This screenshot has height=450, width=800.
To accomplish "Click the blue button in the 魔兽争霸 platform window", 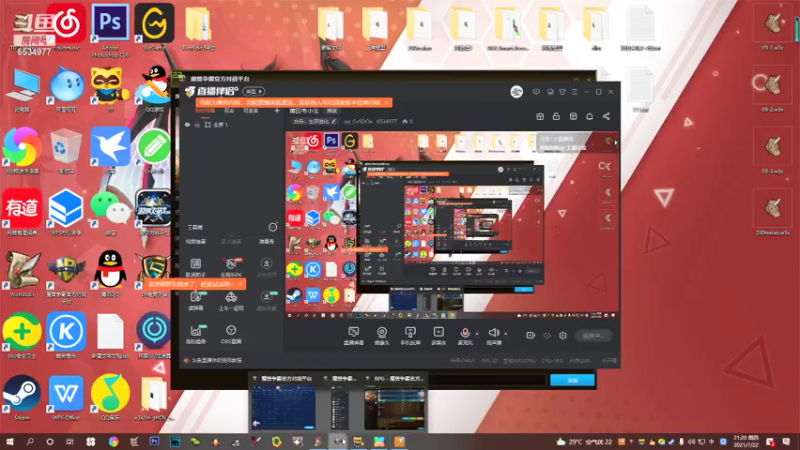I will click(x=572, y=380).
